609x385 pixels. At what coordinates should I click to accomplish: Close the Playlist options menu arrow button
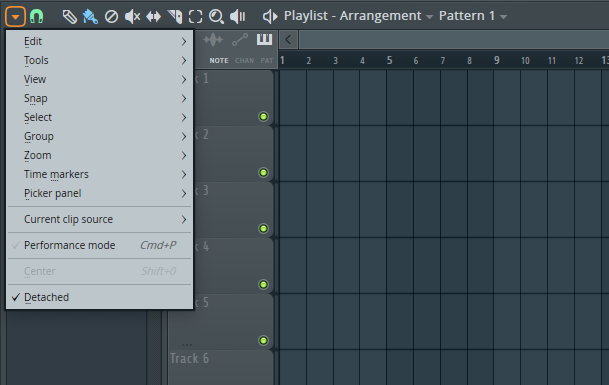tap(16, 17)
